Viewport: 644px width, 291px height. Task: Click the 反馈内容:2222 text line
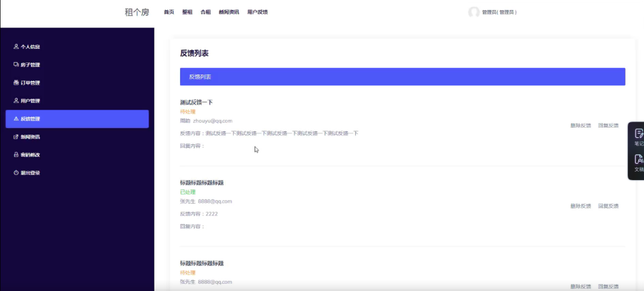pyautogui.click(x=199, y=214)
